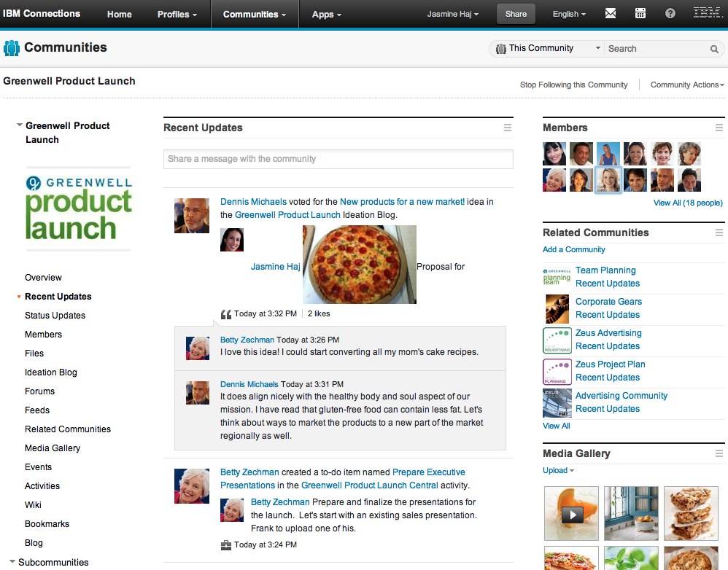The width and height of the screenshot is (728, 570).
Task: Open the English language dropdown
Action: click(x=568, y=13)
